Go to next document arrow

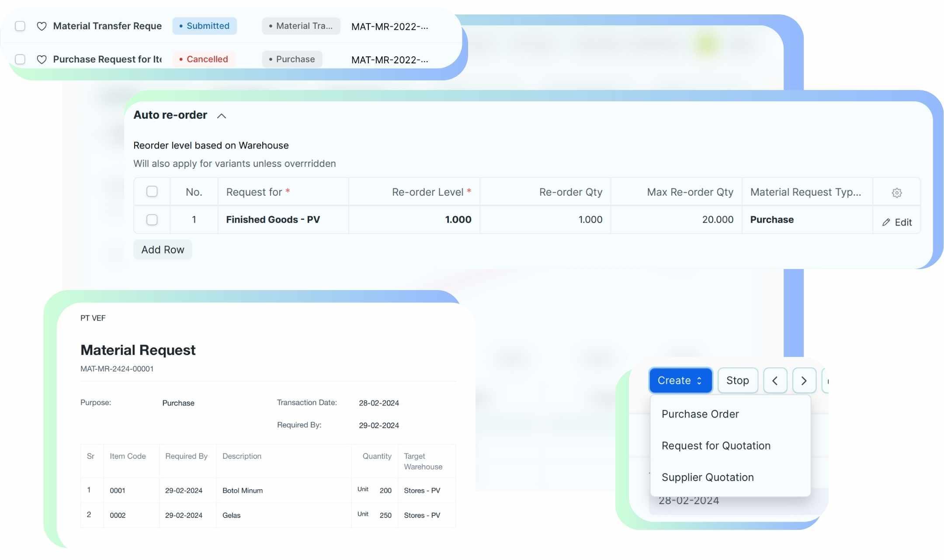[804, 380]
